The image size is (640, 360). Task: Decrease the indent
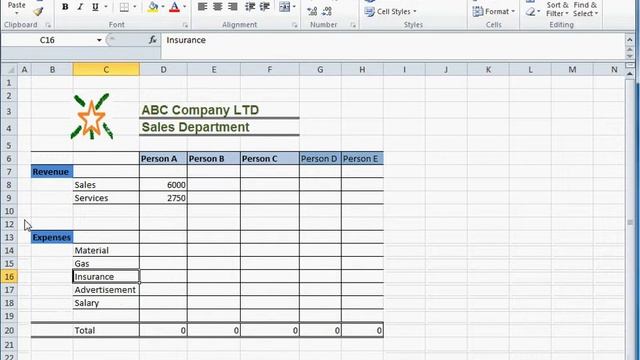pos(250,7)
